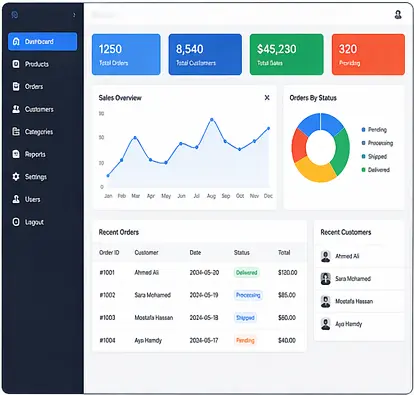The image size is (414, 395).
Task: Open the Settings menu item
Action: point(43,177)
